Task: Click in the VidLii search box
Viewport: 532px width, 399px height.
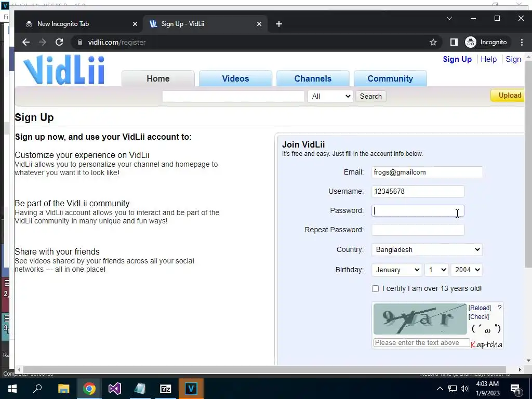Action: 233,96
